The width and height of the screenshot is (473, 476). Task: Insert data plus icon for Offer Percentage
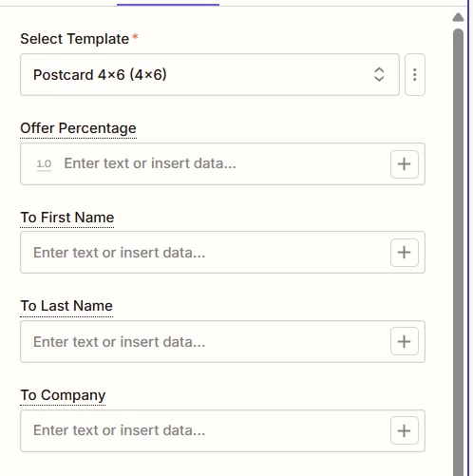[x=405, y=164]
